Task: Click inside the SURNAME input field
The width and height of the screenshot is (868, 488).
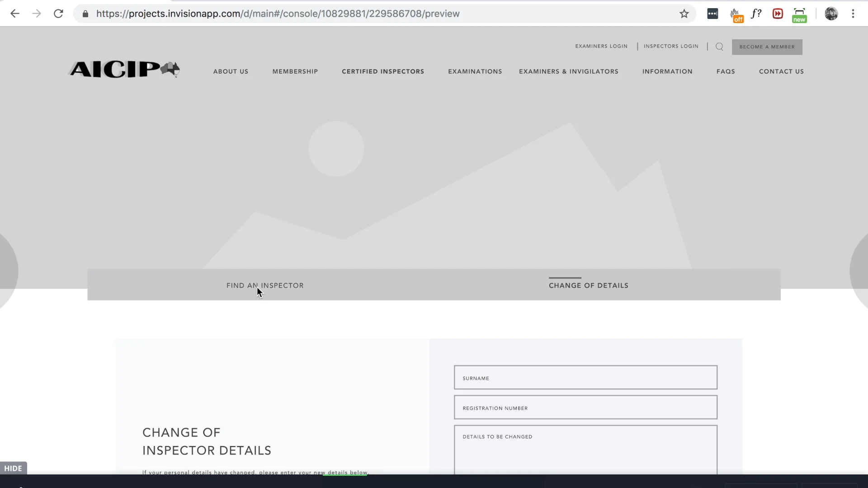Action: [x=585, y=378]
